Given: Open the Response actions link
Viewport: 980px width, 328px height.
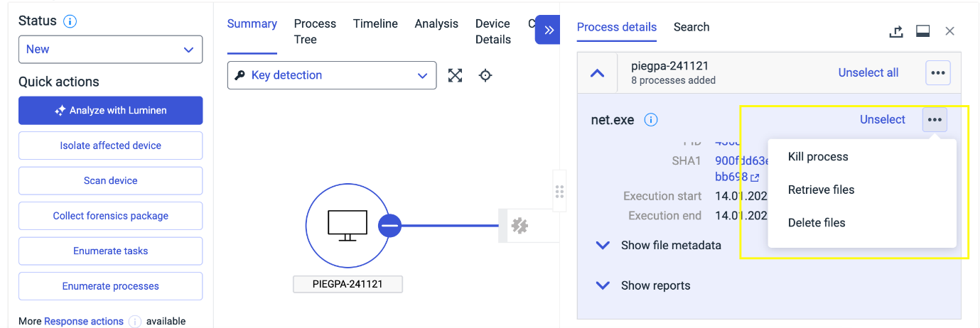Looking at the screenshot, I should point(84,322).
